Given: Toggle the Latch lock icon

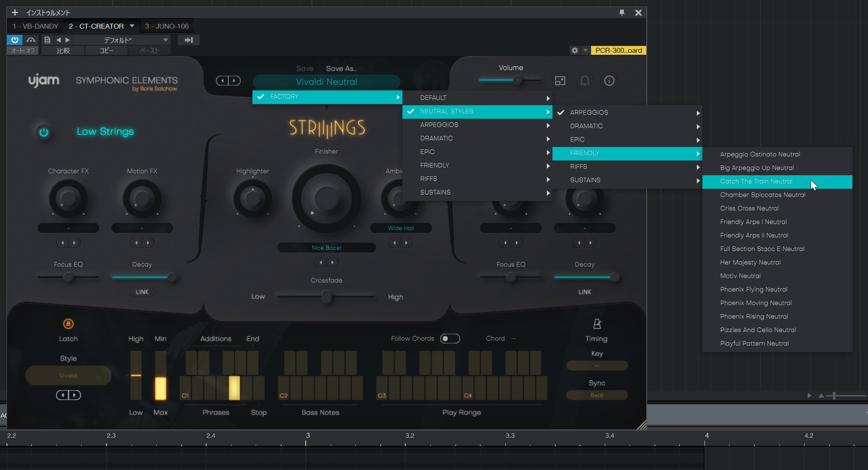Looking at the screenshot, I should pyautogui.click(x=68, y=324).
